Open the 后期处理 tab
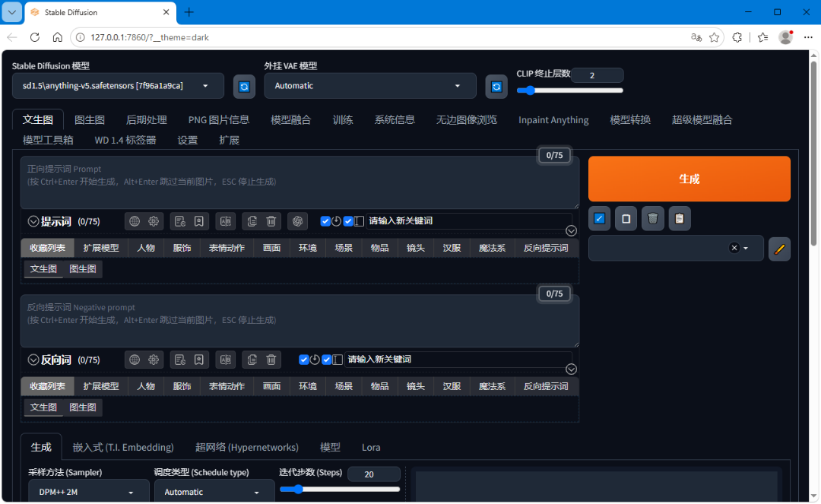821x504 pixels. coord(147,120)
